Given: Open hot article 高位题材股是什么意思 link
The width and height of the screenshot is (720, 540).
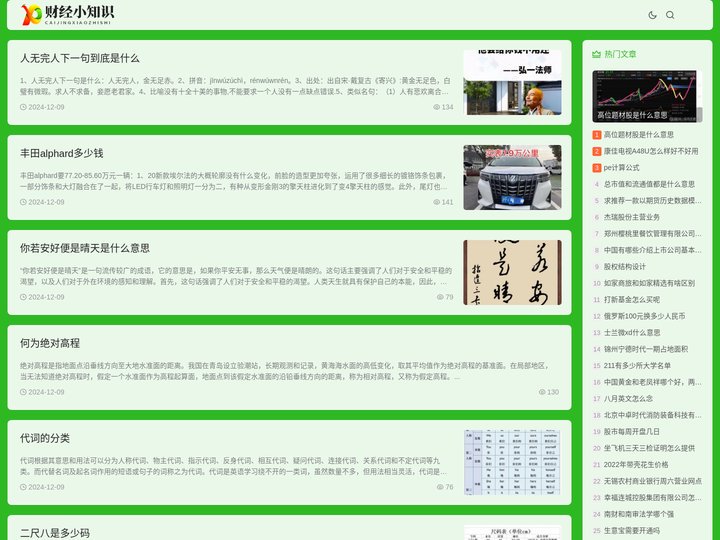Looking at the screenshot, I should (638, 135).
